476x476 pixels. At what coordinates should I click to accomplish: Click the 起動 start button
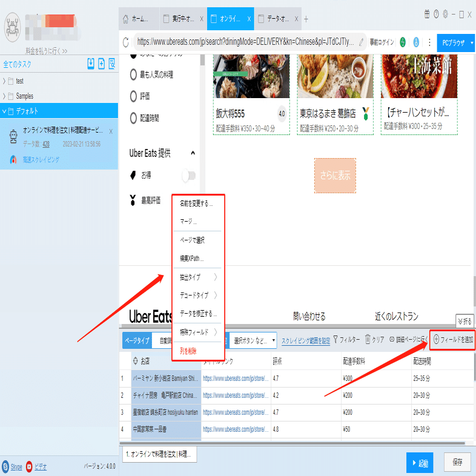(420, 463)
